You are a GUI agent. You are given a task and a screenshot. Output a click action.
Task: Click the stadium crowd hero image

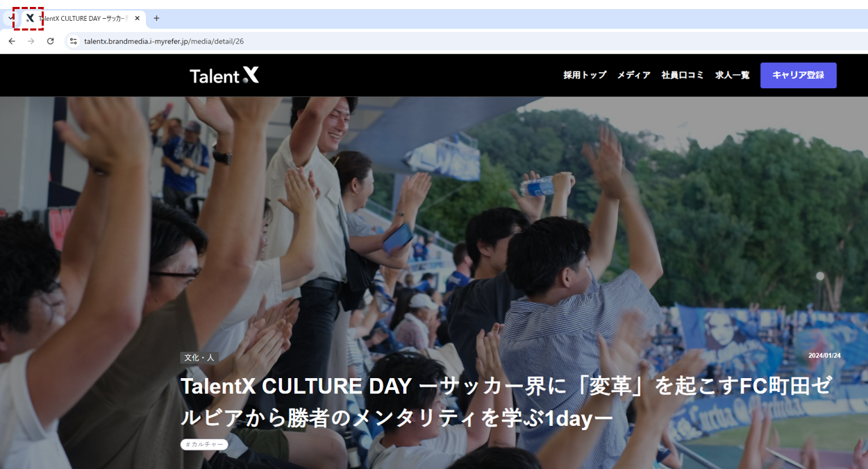(x=434, y=229)
